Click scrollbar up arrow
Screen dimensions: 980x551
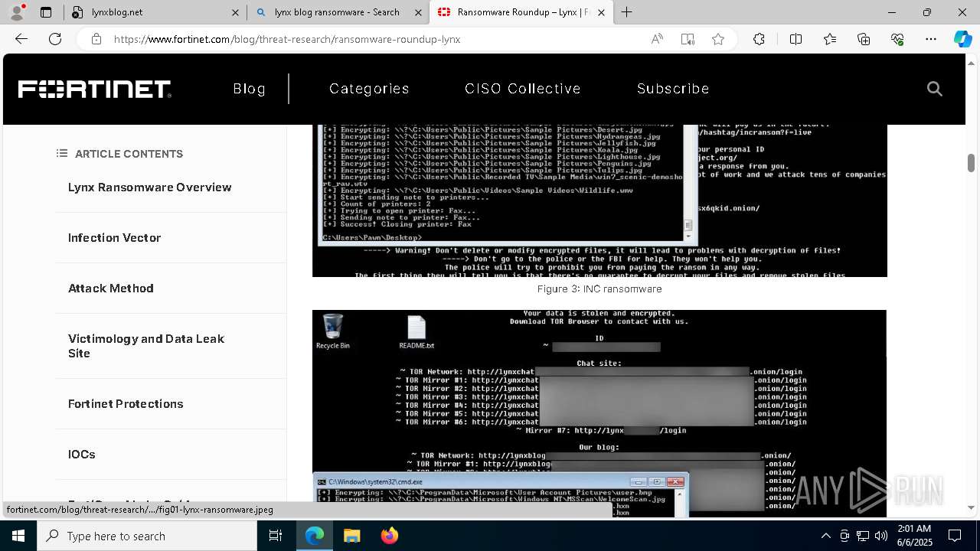coord(971,62)
